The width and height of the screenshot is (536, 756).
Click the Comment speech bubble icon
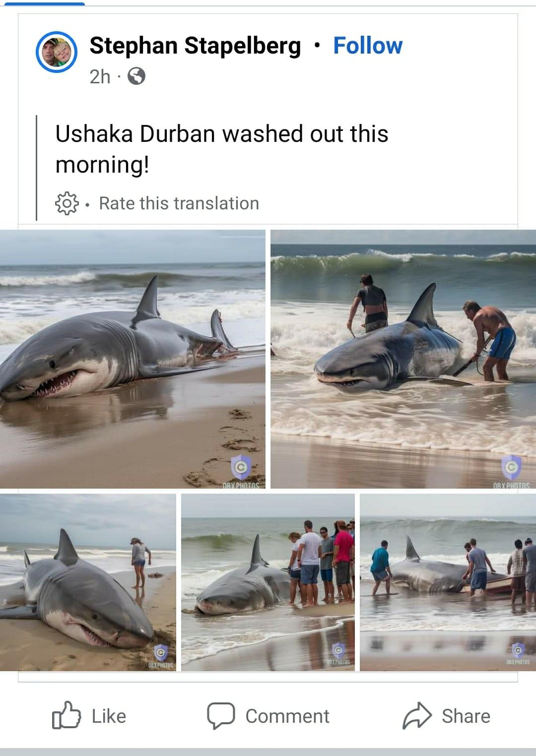pos(221,716)
